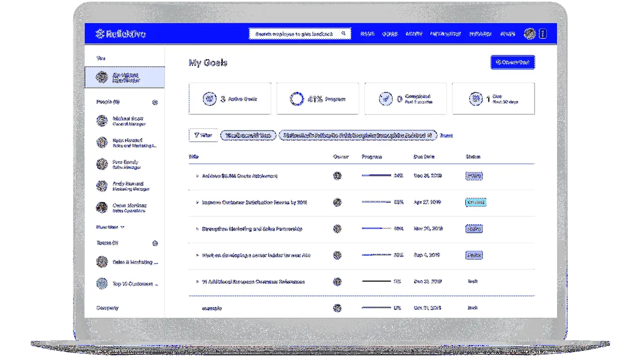Click the search magnifier icon
Screen dimensions: 644x358
pyautogui.click(x=344, y=34)
